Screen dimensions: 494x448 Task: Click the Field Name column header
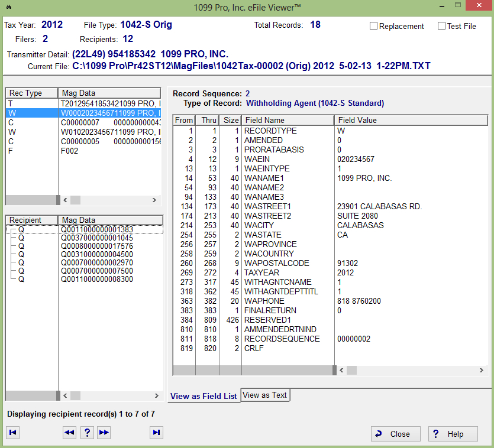click(288, 120)
